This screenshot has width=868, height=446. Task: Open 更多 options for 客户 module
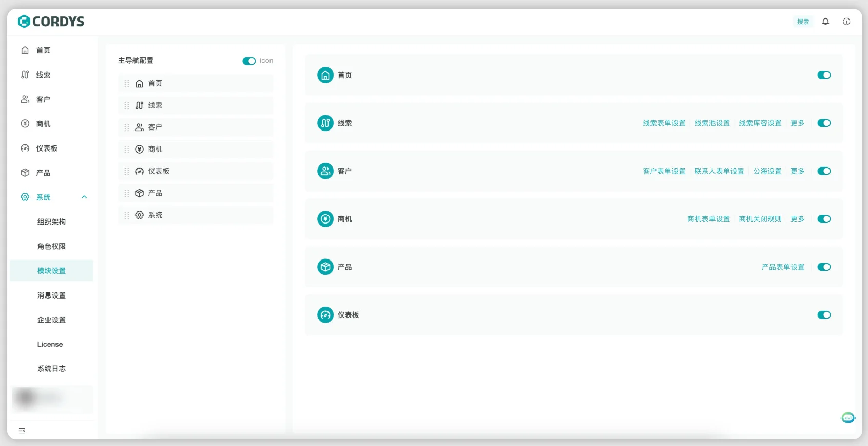(798, 171)
